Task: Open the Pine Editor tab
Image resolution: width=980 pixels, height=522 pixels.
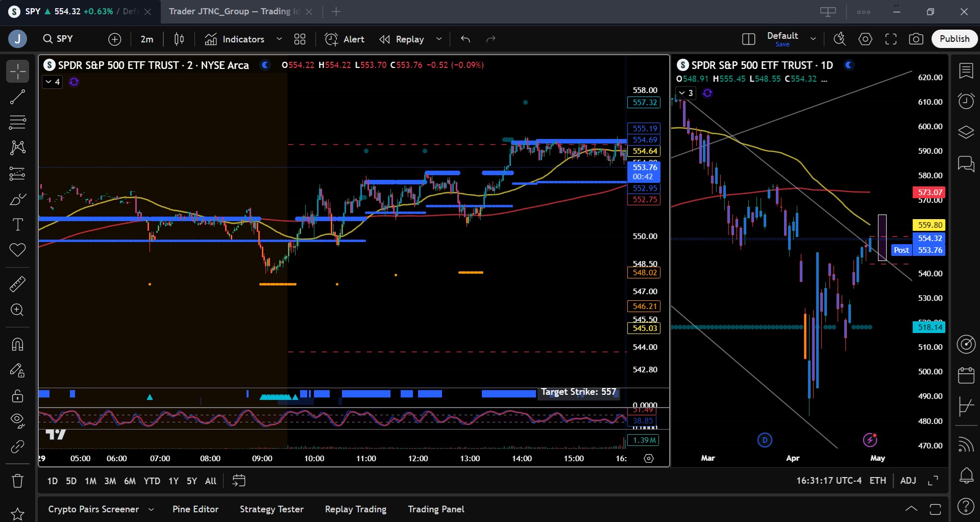Action: coord(195,509)
